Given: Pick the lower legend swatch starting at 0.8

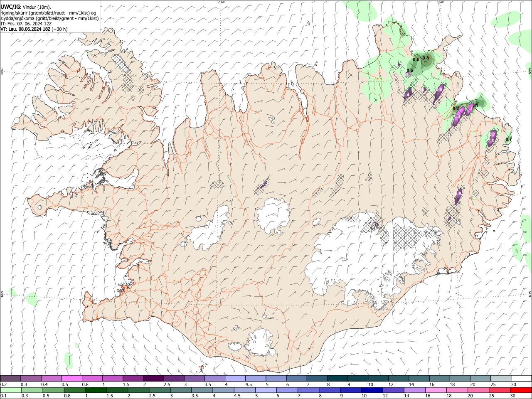Looking at the screenshot, I should click(75, 390).
